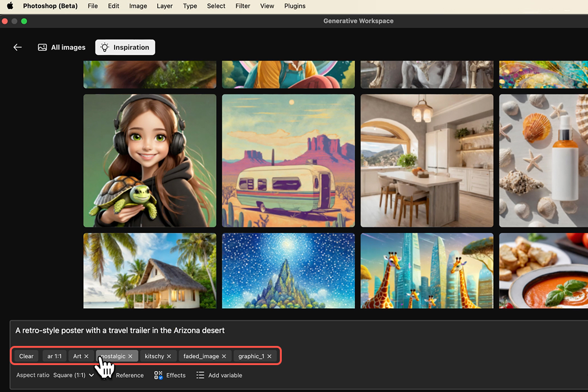Remove the nostalgic tag with its X
This screenshot has width=588, height=392.
point(130,356)
